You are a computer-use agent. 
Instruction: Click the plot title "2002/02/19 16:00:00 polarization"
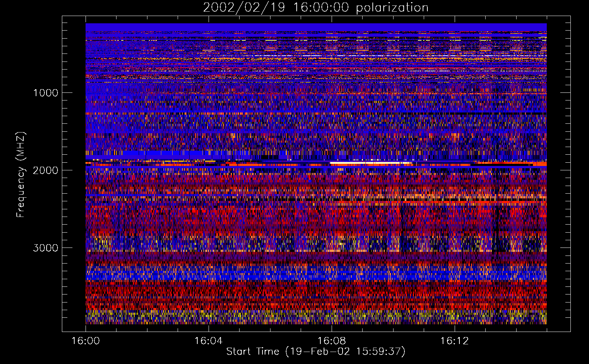tap(316, 8)
